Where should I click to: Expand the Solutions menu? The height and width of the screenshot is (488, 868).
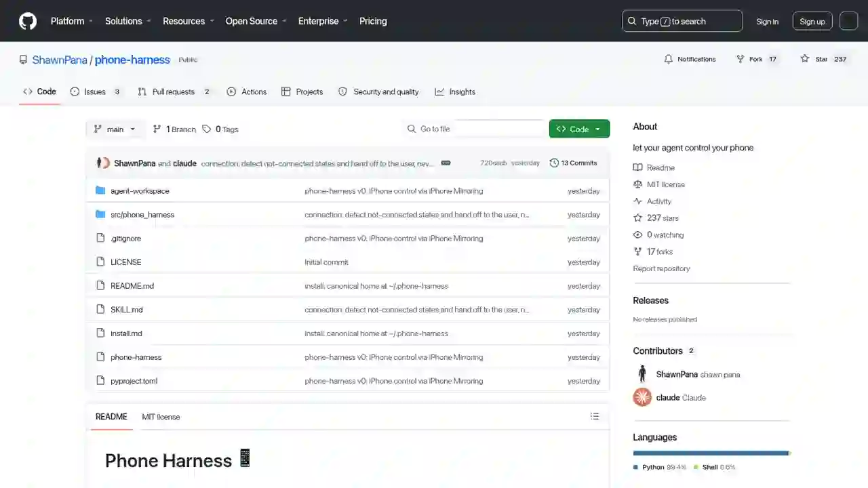[x=128, y=21]
